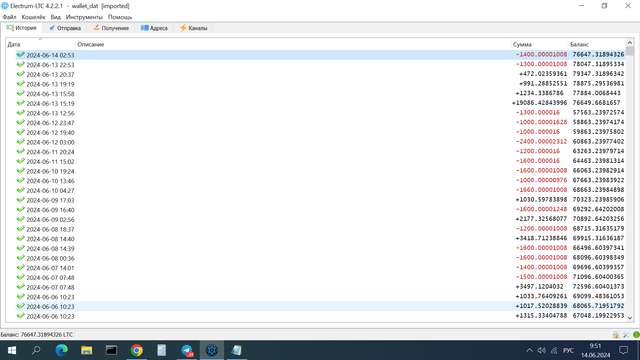This screenshot has width=640, height=360.
Task: Click the green network status indicator
Action: click(636, 335)
